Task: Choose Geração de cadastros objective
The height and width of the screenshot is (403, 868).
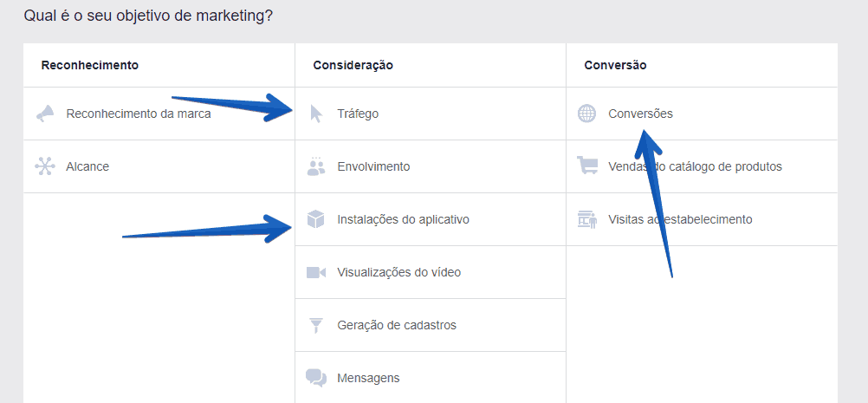Action: pyautogui.click(x=431, y=325)
